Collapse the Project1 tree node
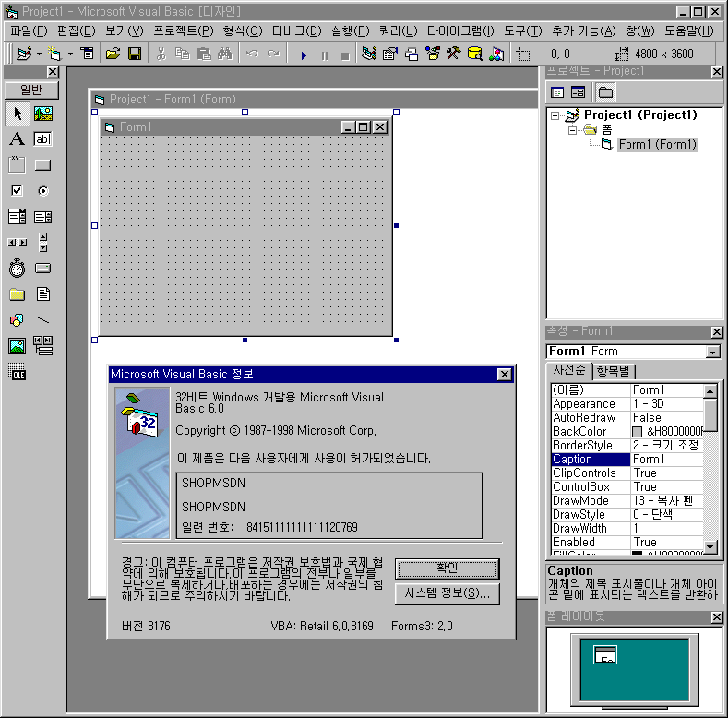 (x=555, y=115)
